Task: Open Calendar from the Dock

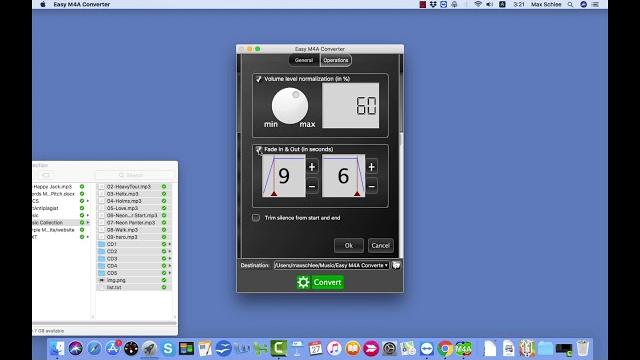Action: point(316,349)
